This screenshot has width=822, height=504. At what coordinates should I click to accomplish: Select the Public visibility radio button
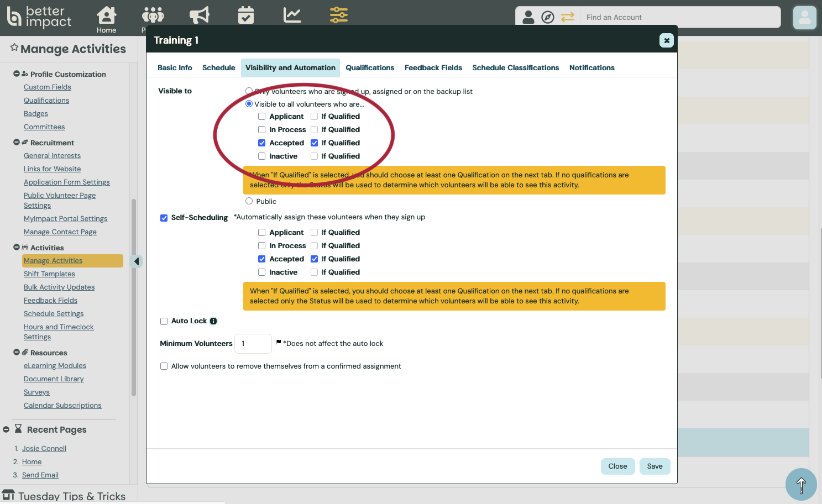tap(249, 201)
